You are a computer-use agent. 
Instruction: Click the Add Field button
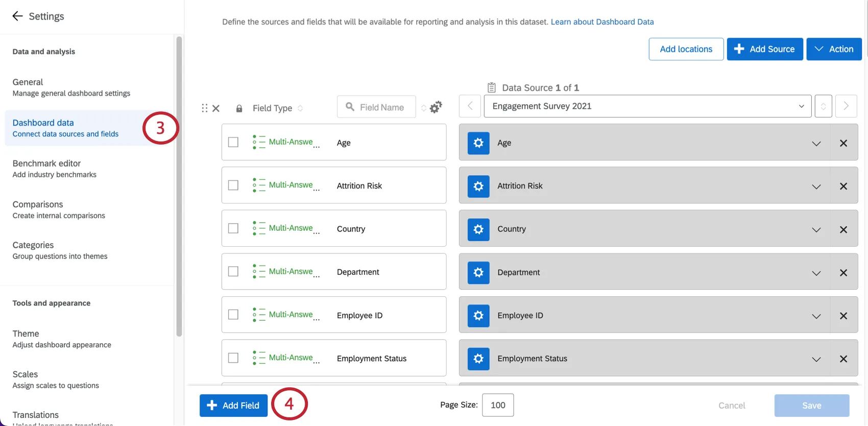coord(233,406)
